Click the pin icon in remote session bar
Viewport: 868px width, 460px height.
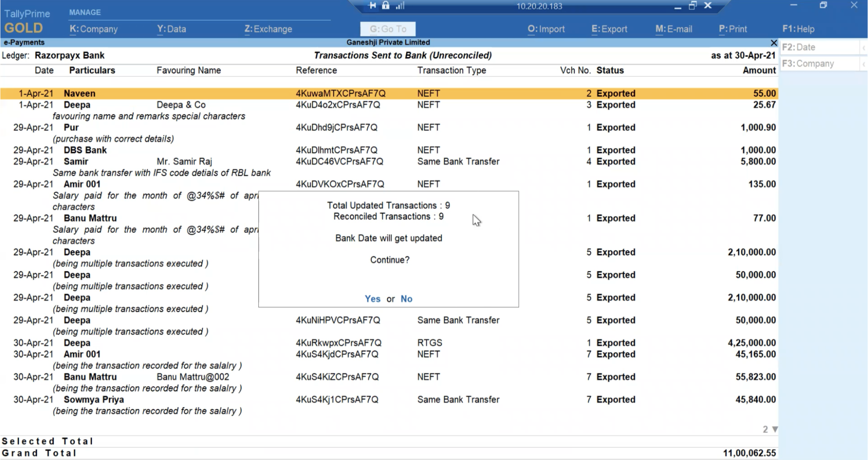coord(372,5)
